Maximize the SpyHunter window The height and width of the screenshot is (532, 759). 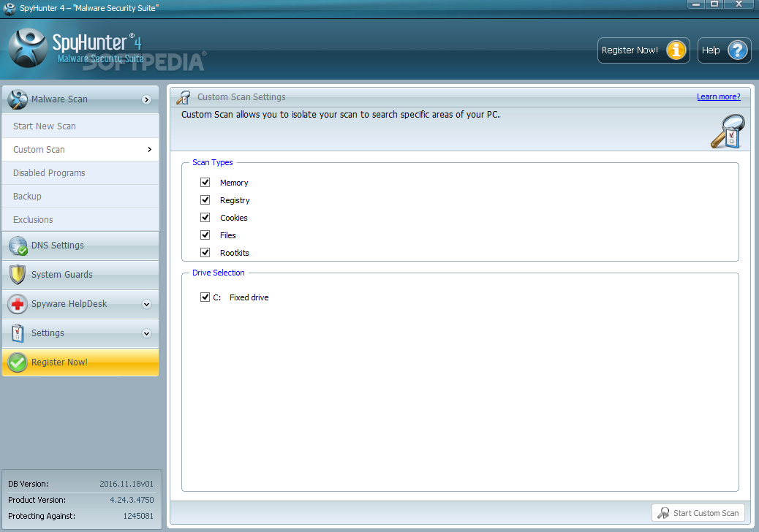point(714,4)
